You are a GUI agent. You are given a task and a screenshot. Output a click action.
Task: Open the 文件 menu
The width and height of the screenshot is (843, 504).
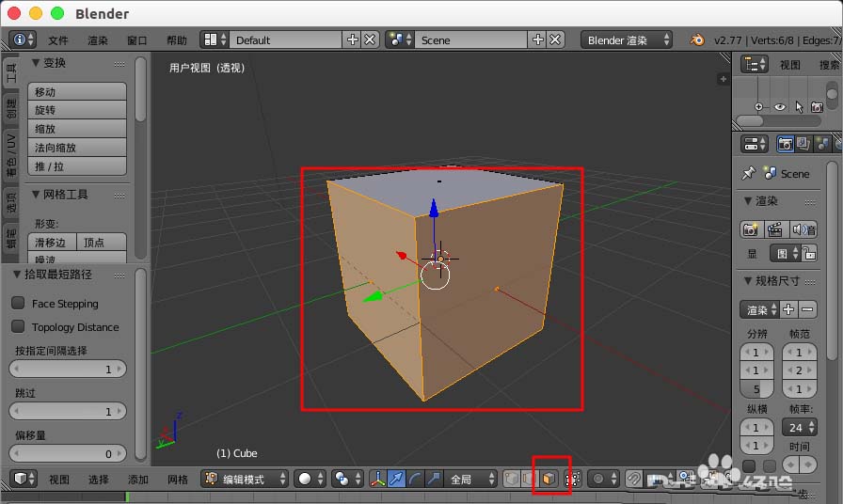58,40
